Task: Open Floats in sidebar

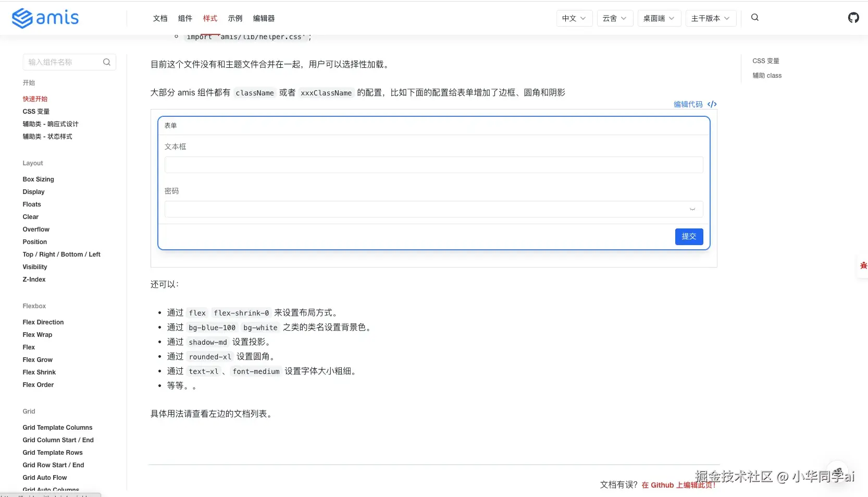Action: pyautogui.click(x=32, y=204)
